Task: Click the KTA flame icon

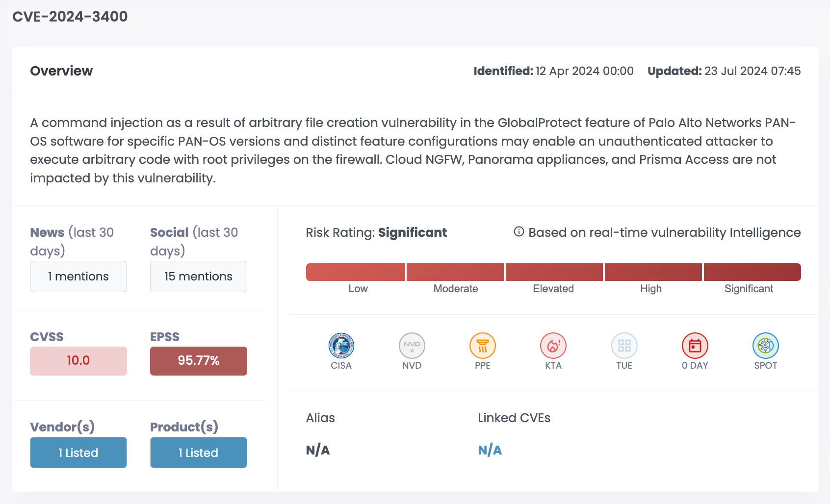Action: (553, 346)
